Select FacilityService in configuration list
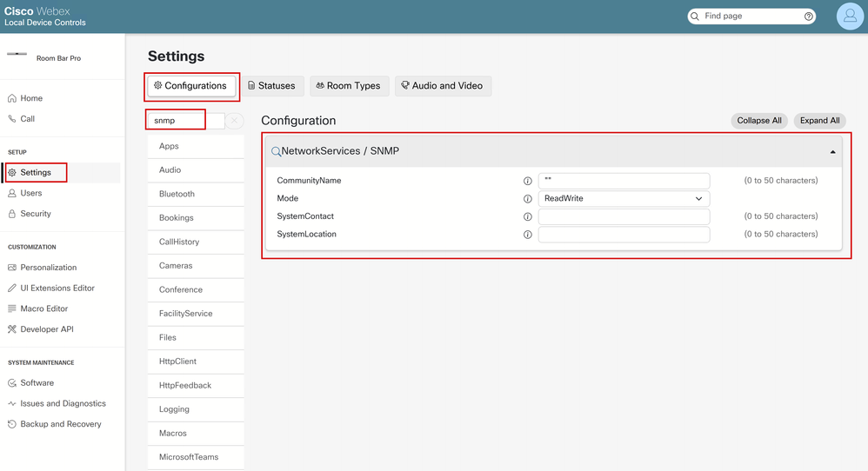The height and width of the screenshot is (471, 868). 196,314
